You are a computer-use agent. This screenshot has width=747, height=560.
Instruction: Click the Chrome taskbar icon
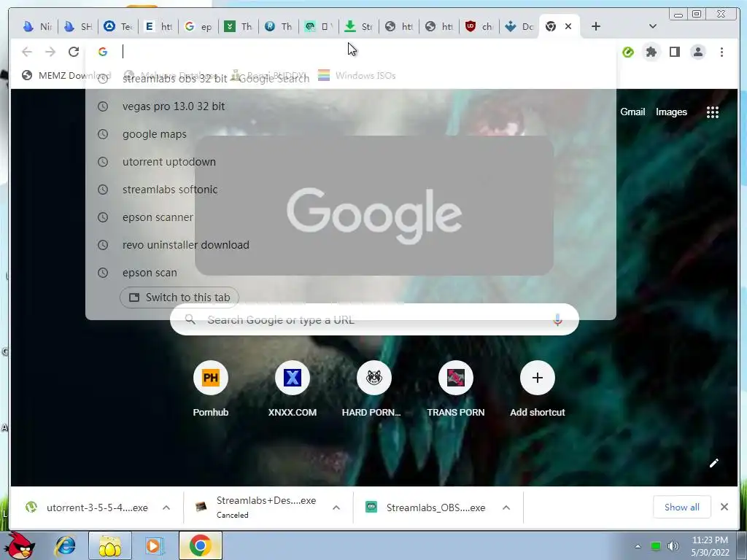[x=200, y=545]
